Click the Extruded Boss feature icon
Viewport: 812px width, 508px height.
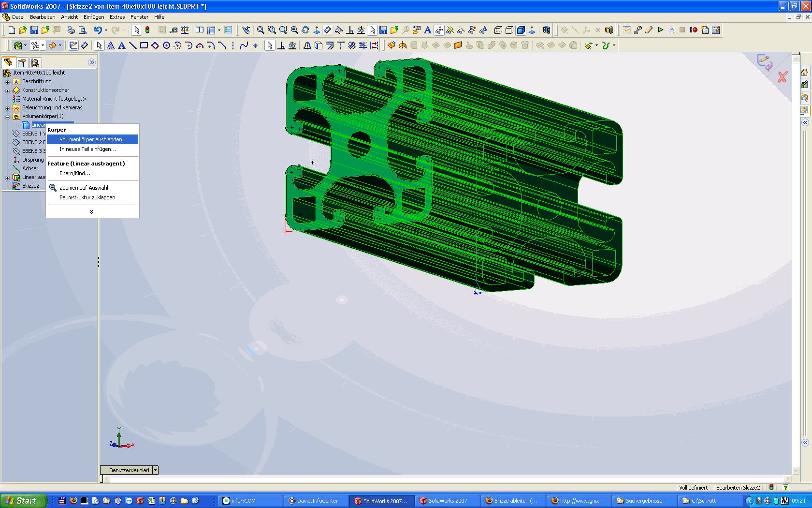(391, 45)
